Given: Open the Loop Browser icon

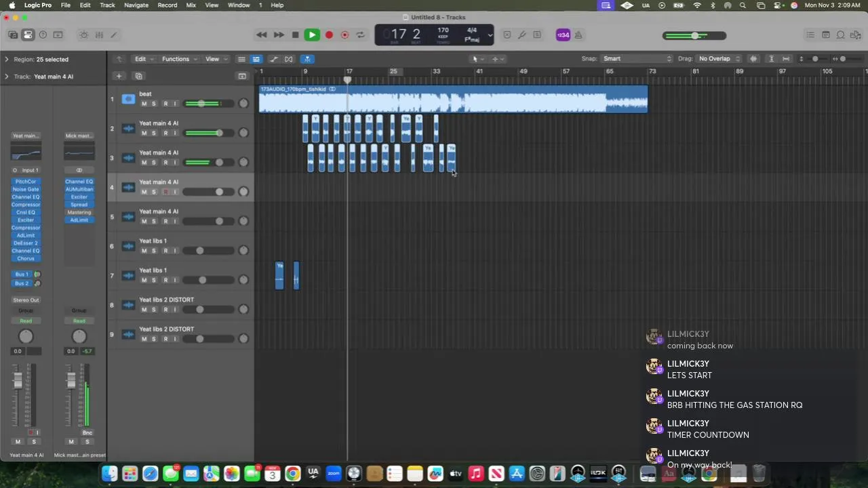Looking at the screenshot, I should [x=840, y=35].
